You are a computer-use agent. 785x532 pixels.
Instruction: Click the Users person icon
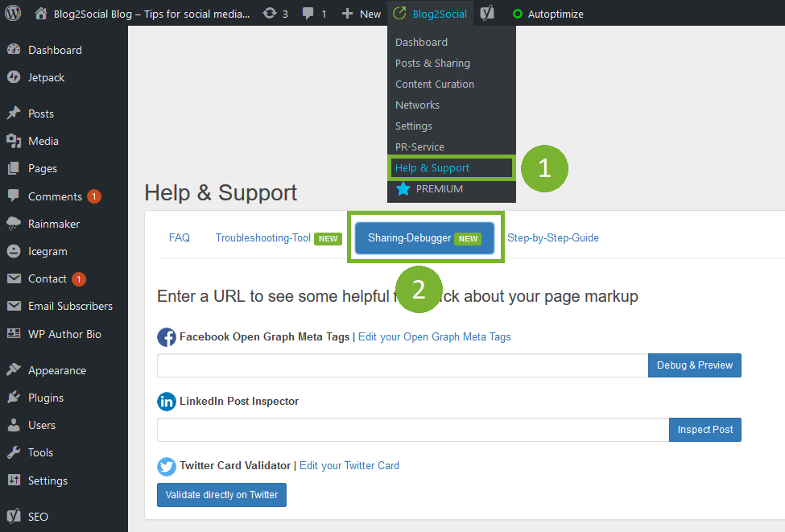coord(14,425)
